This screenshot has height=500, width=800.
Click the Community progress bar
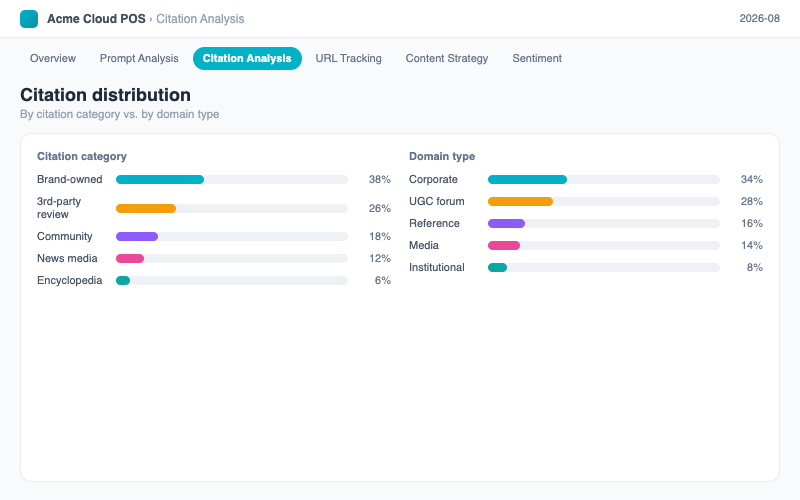pos(232,236)
